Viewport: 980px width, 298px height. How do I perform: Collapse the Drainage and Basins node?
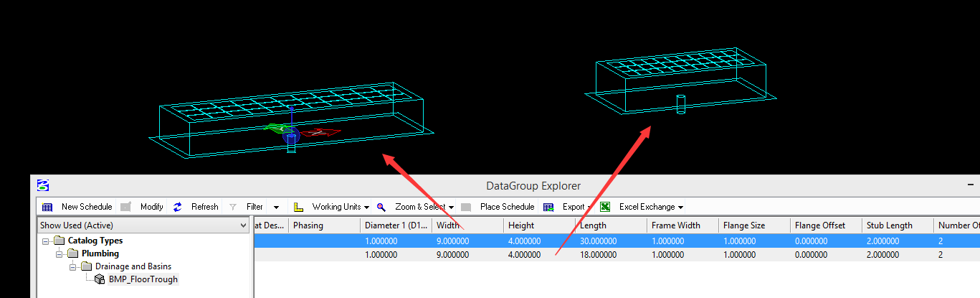tap(73, 266)
